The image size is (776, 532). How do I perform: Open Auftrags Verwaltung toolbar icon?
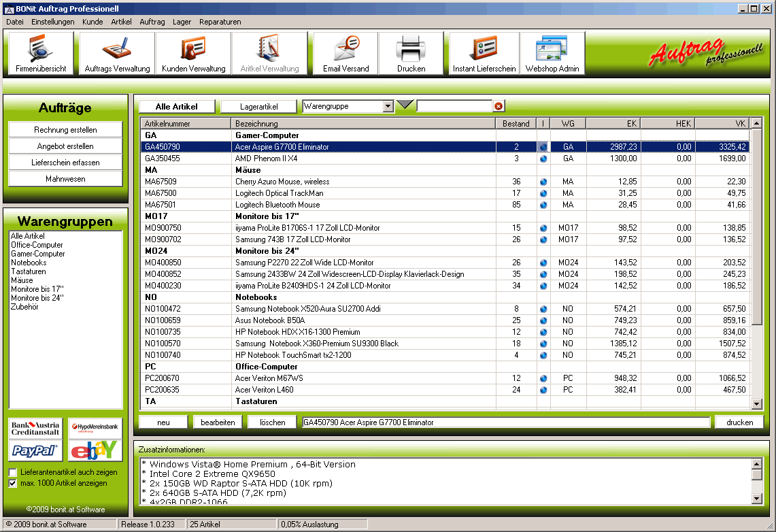coord(117,54)
